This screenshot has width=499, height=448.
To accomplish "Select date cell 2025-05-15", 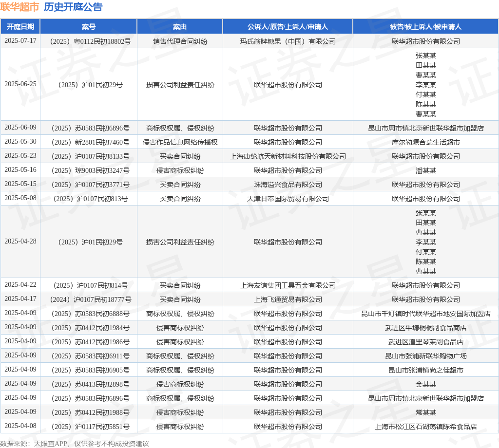I will 20,184.
